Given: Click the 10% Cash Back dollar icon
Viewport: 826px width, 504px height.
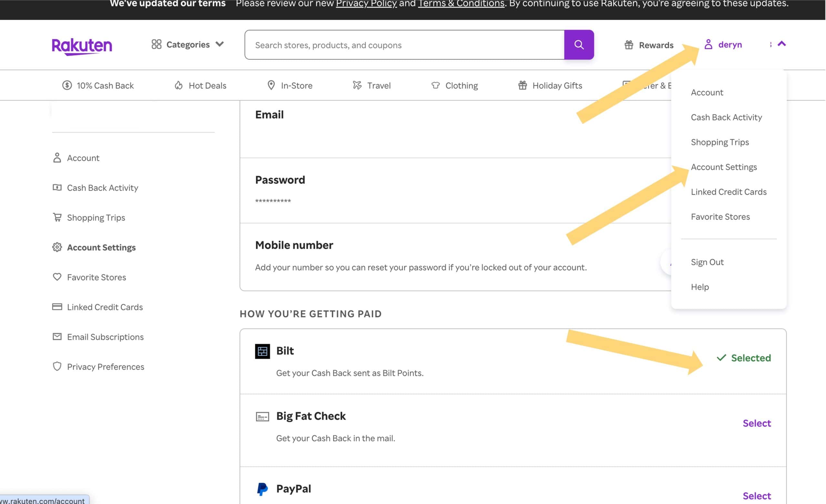Looking at the screenshot, I should click(x=67, y=85).
